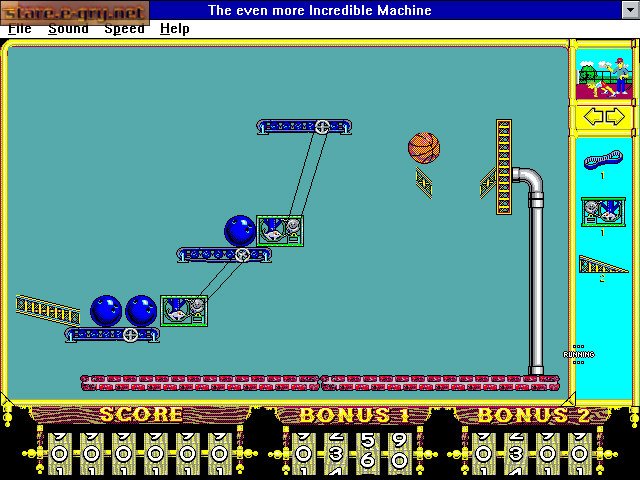This screenshot has height=480, width=640.
Task: Click the vertical yellow girder wall
Action: click(504, 167)
